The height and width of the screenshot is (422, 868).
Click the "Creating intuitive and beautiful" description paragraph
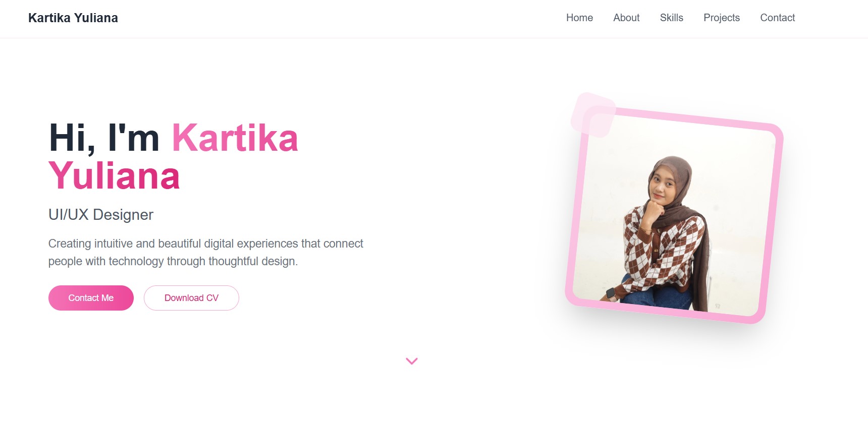point(206,252)
